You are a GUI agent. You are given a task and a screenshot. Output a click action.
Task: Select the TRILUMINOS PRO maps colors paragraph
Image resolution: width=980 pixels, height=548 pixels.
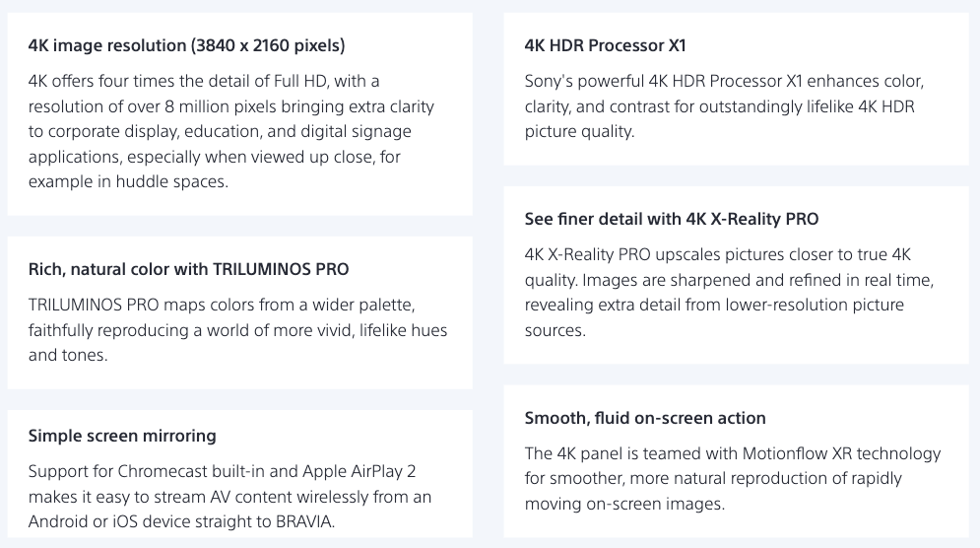coord(237,329)
